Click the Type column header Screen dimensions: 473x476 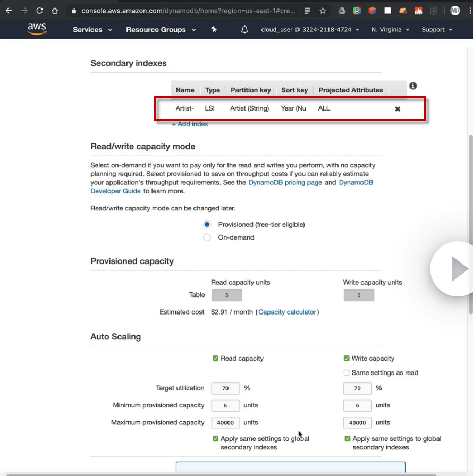click(213, 90)
